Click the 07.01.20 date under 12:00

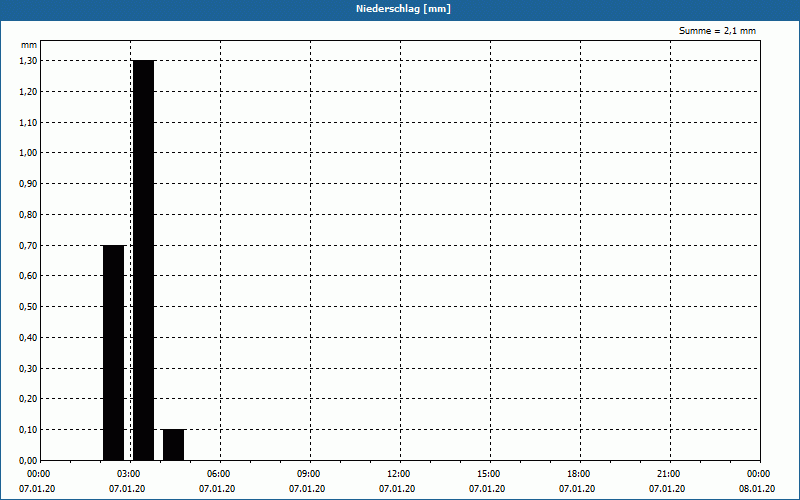pyautogui.click(x=397, y=489)
